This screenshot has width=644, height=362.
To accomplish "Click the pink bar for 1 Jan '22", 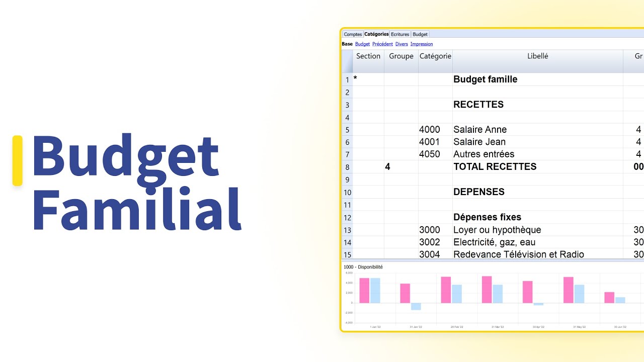I will 364,291.
